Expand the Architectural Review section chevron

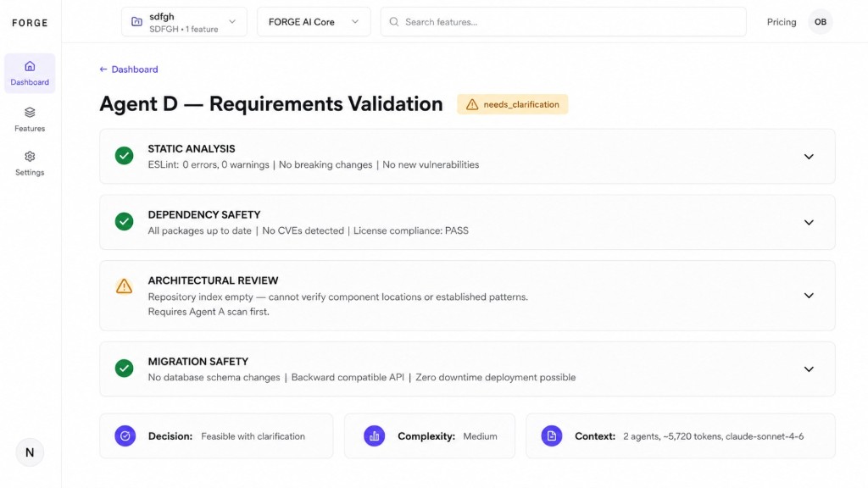coord(809,296)
